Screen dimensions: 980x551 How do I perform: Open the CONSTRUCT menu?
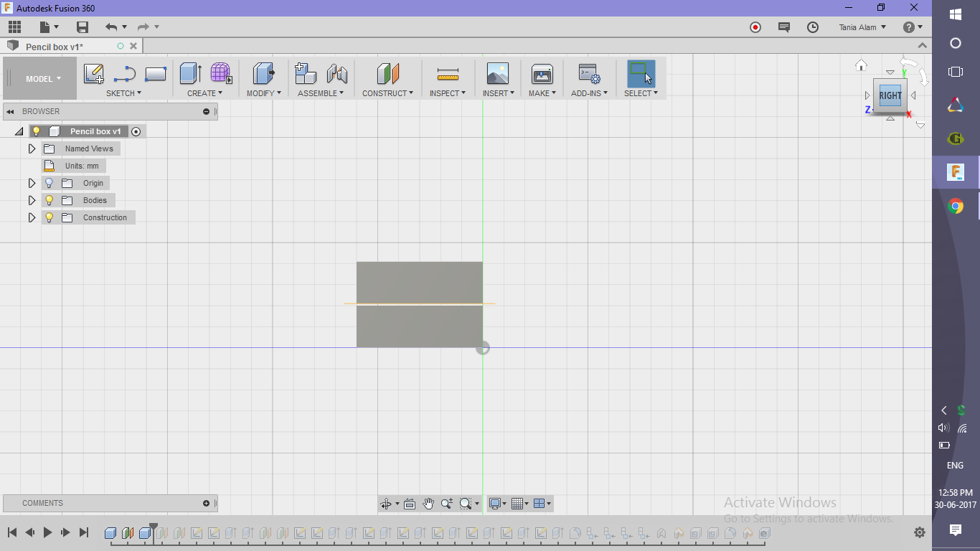click(x=387, y=93)
